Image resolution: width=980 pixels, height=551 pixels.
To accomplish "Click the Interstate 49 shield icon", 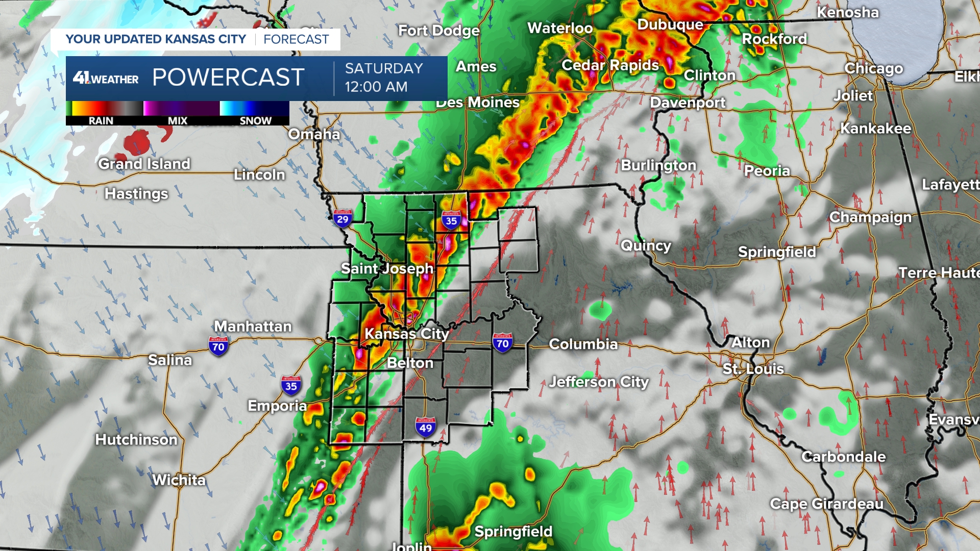I will 426,427.
